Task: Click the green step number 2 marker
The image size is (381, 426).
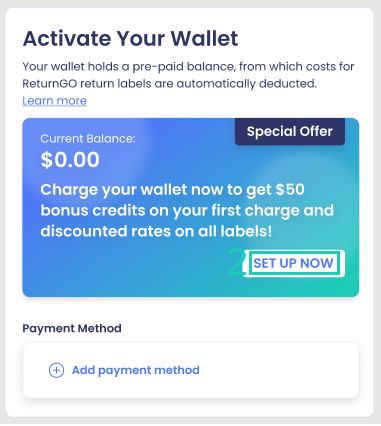Action: [x=236, y=263]
